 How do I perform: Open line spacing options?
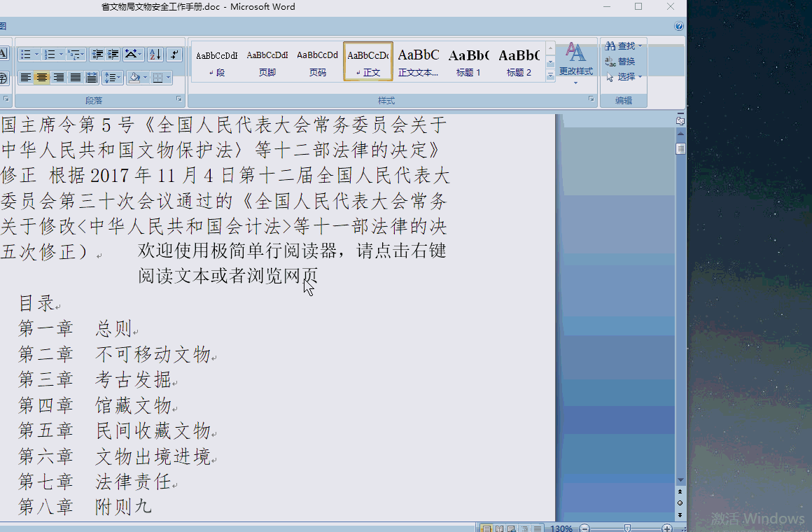113,78
